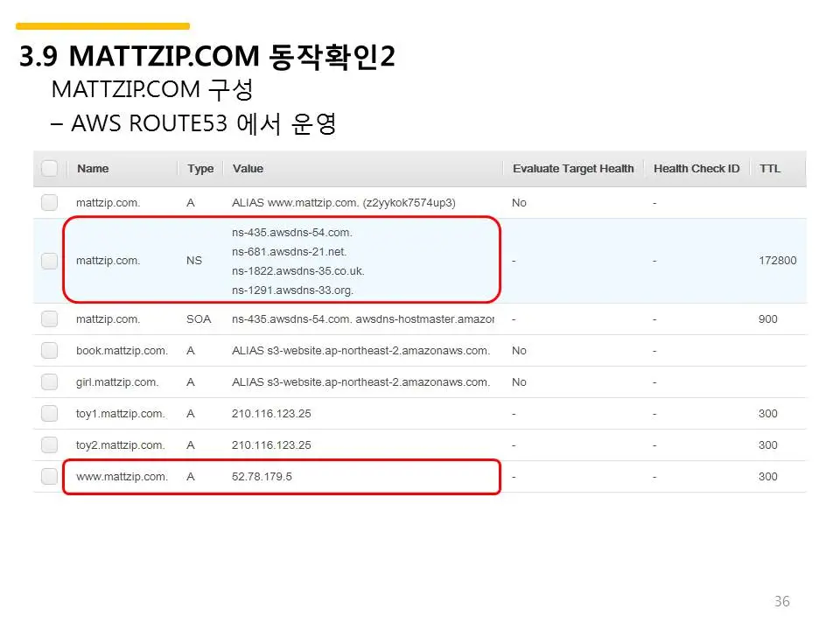This screenshot has width=840, height=630.
Task: Click No health value in girl.mattzip.com row
Action: coord(519,382)
